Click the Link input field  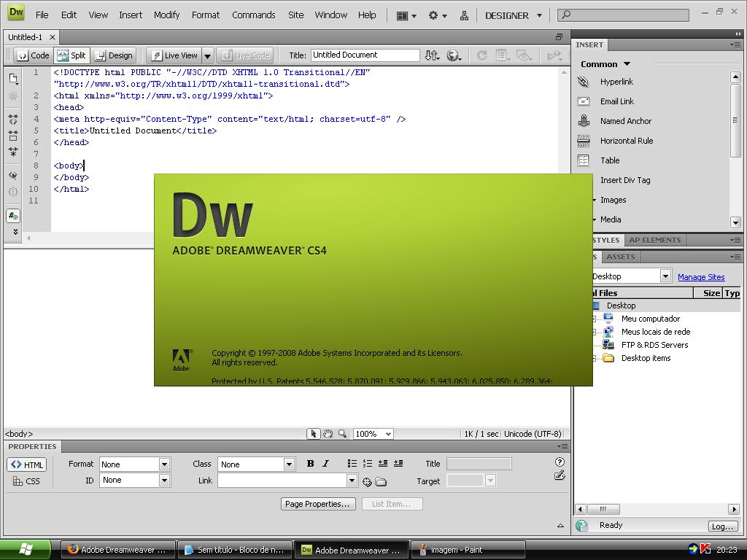[x=282, y=481]
